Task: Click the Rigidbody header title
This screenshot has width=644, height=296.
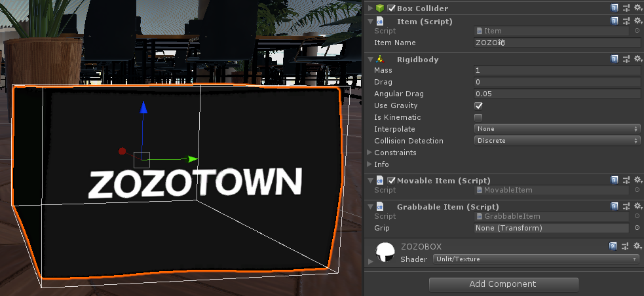Action: [x=418, y=60]
